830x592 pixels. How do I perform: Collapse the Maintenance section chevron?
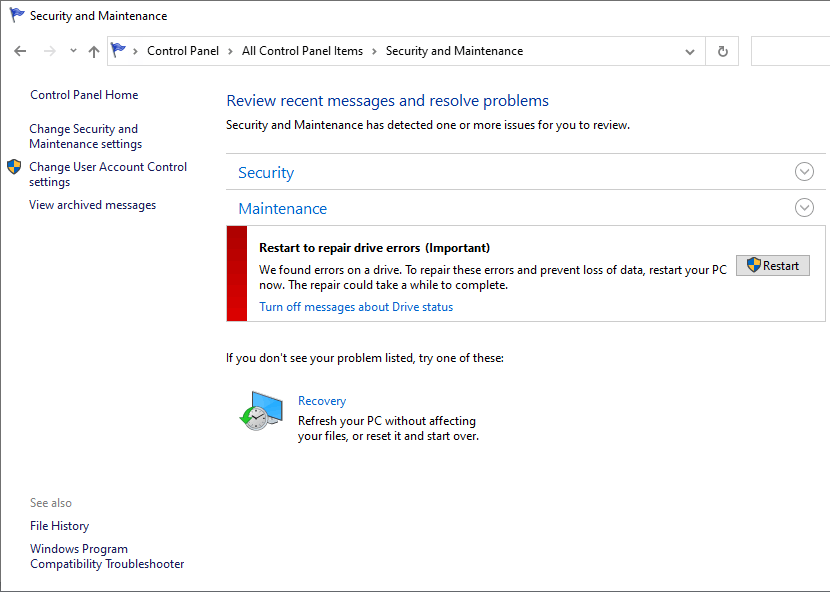[804, 208]
